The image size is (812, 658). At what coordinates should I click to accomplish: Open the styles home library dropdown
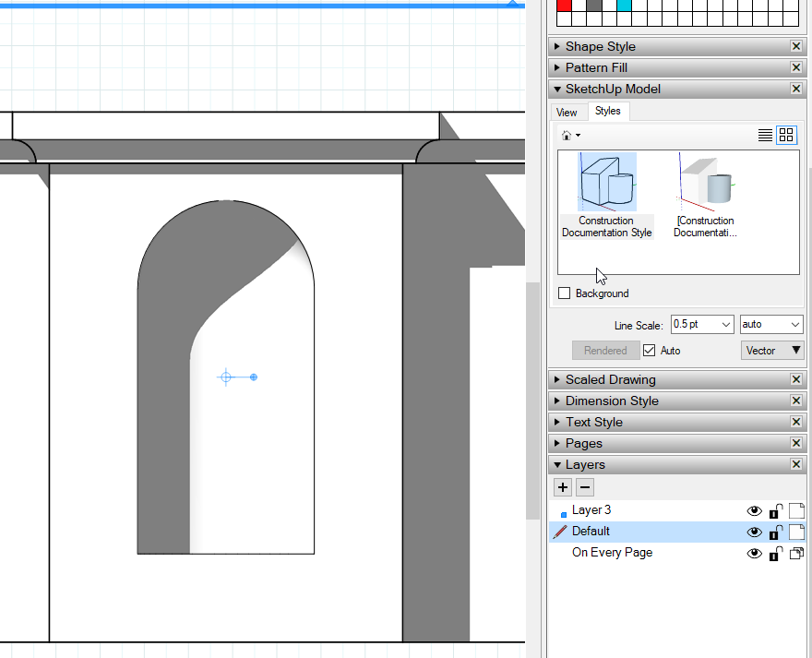(571, 136)
